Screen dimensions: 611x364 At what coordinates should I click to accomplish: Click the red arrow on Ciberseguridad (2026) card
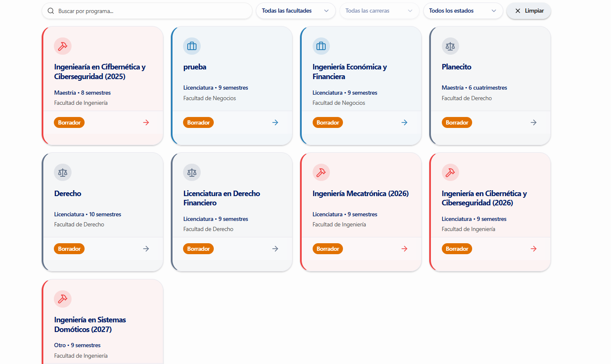coord(534,249)
